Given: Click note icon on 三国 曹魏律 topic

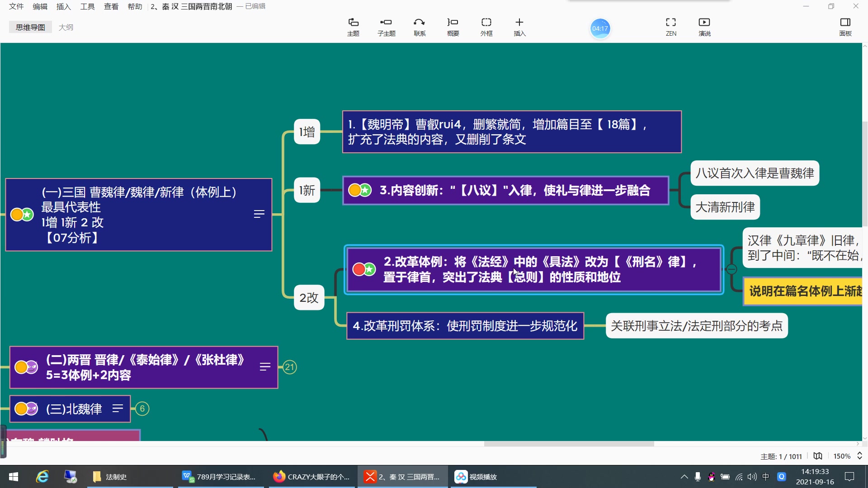Looking at the screenshot, I should coord(259,214).
